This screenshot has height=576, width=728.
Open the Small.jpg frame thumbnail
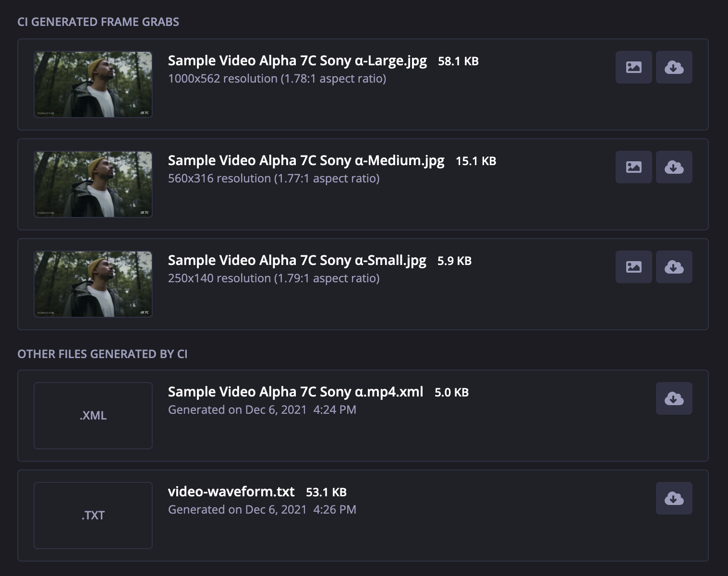(93, 284)
